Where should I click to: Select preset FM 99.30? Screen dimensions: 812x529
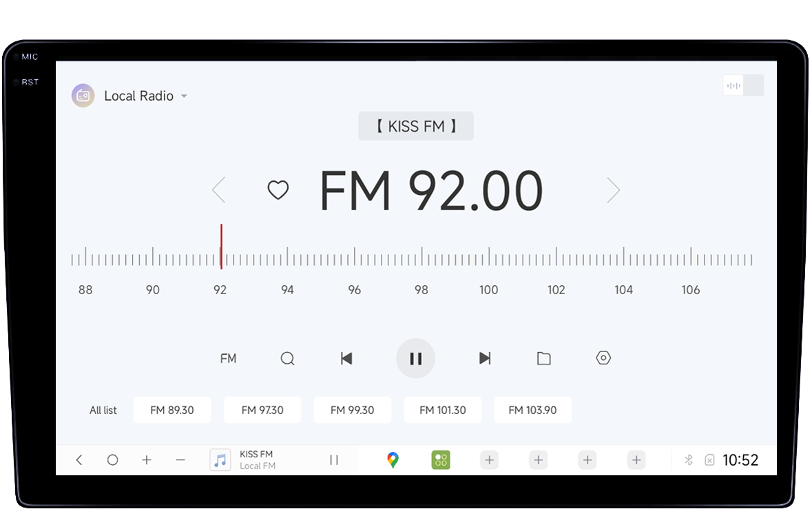point(352,410)
